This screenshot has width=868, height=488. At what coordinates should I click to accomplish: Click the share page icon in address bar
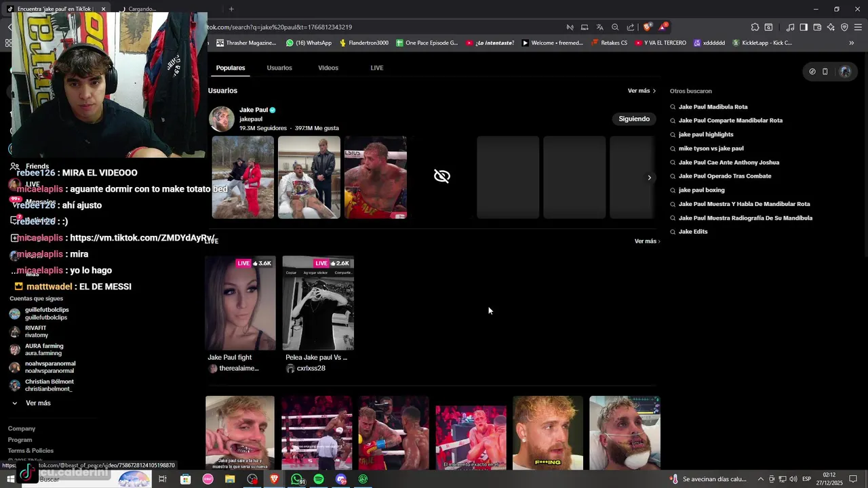click(631, 27)
